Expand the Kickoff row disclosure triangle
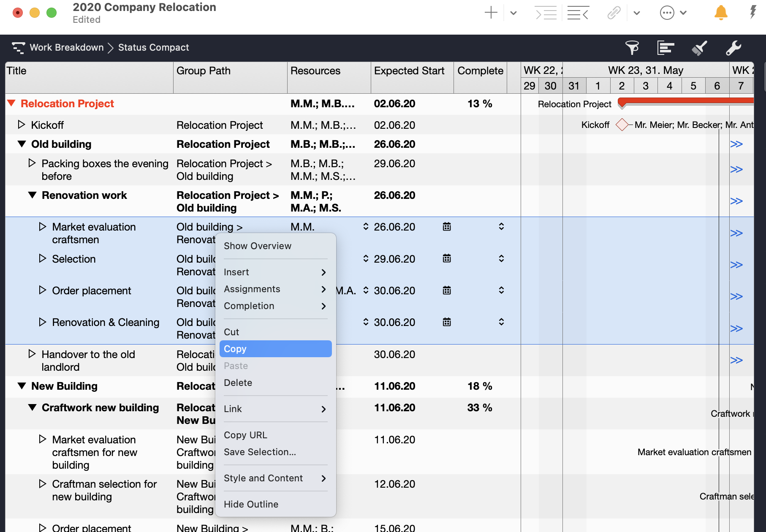766x532 pixels. click(x=21, y=124)
